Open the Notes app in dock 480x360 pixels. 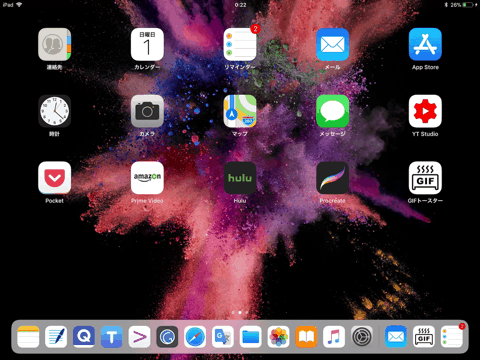point(28,337)
